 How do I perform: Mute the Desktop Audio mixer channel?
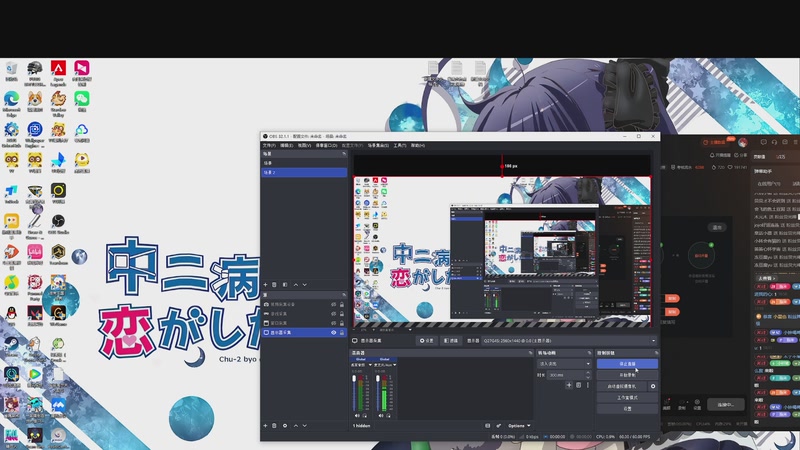(x=357, y=416)
